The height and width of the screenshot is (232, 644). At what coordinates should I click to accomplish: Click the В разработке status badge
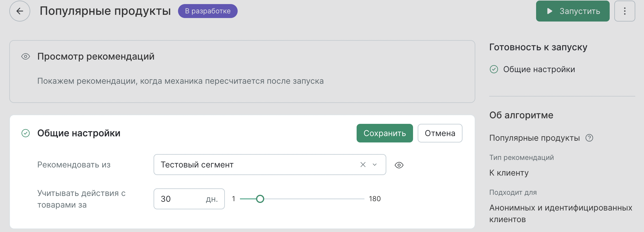click(x=208, y=11)
